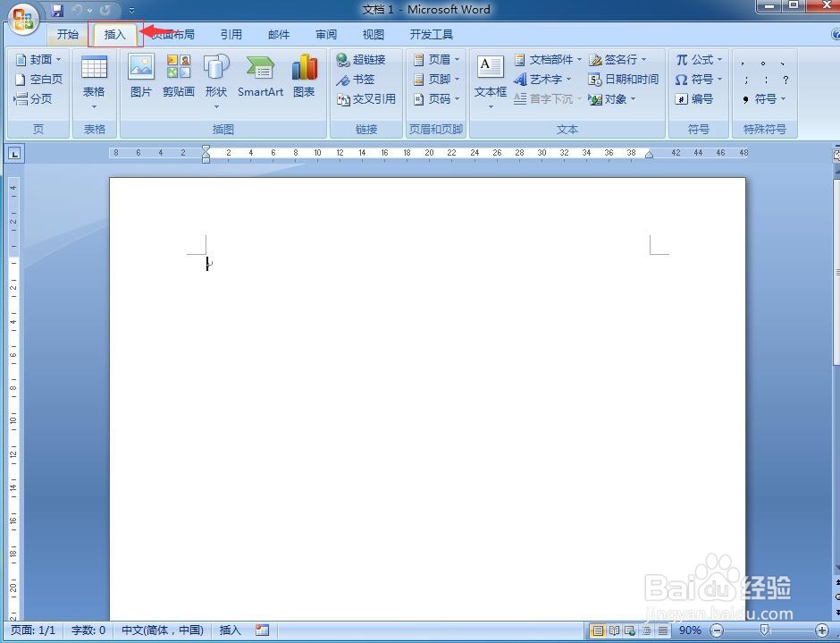840x643 pixels.
Task: Open the 审阅 tab
Action: 325,34
